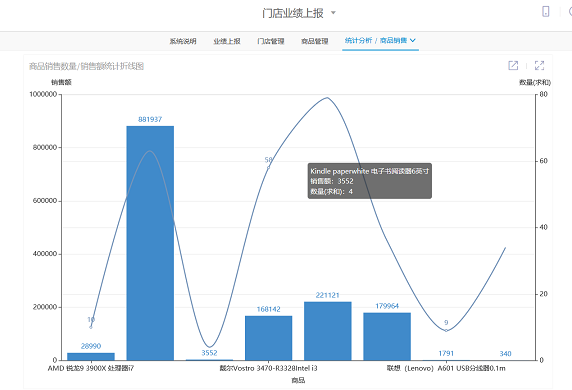Click the line point labeled 9
Screen dimensions: 572x390
(x=446, y=330)
